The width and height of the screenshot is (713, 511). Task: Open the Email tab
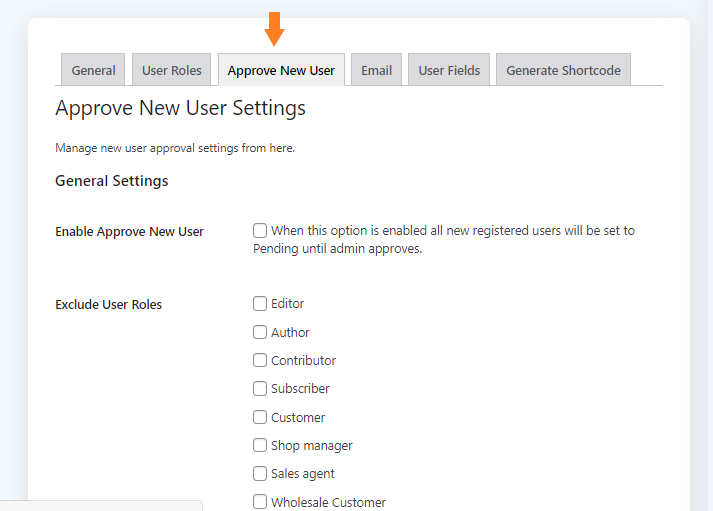376,70
